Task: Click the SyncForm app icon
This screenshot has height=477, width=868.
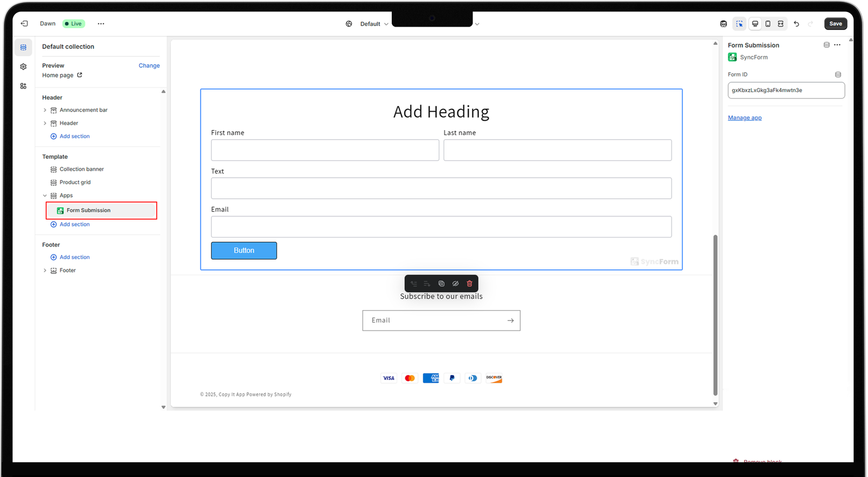Action: coord(732,57)
